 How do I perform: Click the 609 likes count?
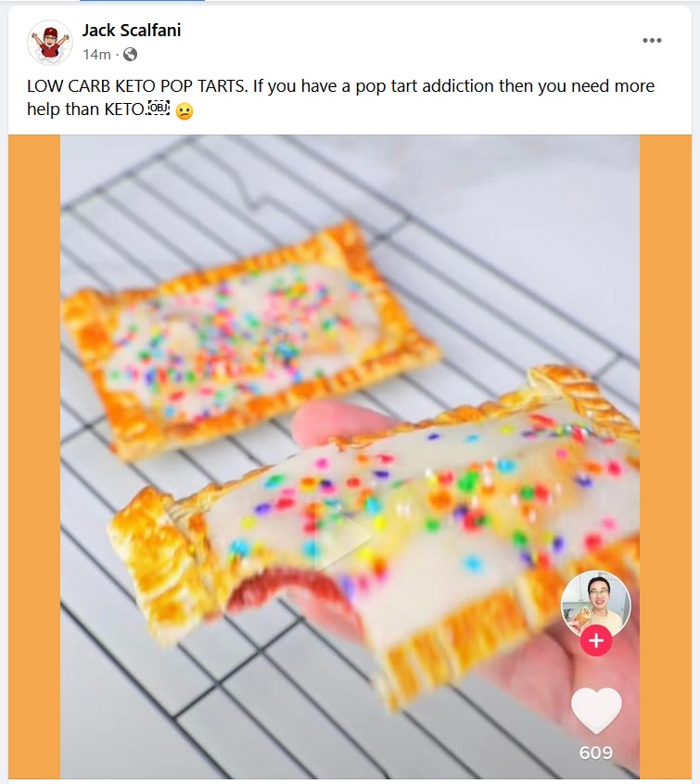(x=596, y=752)
